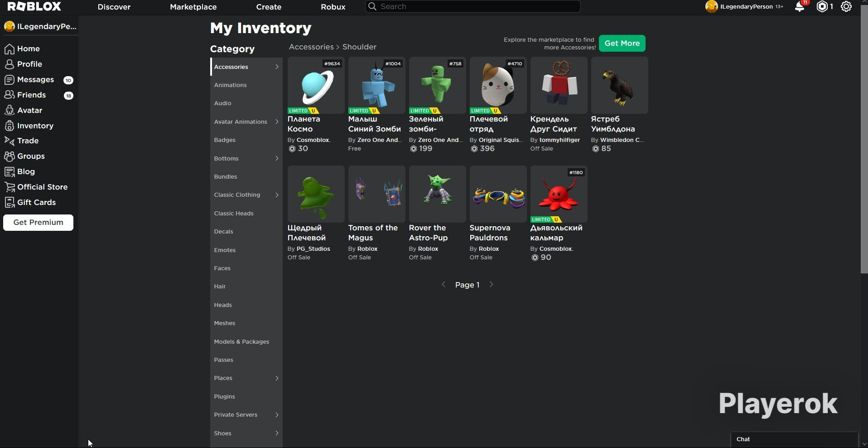Open creator link PG_Studios

313,249
